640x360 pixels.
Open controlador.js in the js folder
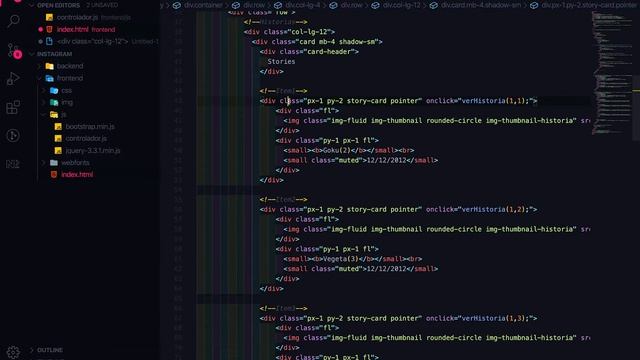click(x=86, y=138)
